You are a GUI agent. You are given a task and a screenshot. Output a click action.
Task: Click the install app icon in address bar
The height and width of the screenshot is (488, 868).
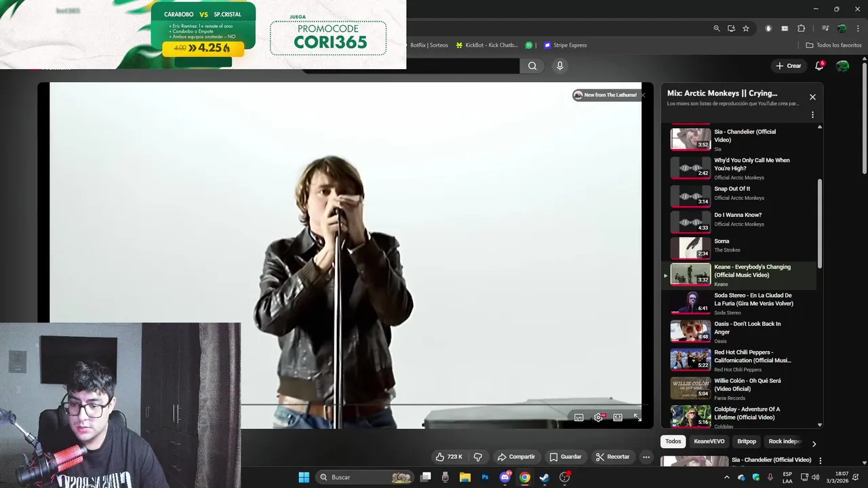tap(731, 28)
